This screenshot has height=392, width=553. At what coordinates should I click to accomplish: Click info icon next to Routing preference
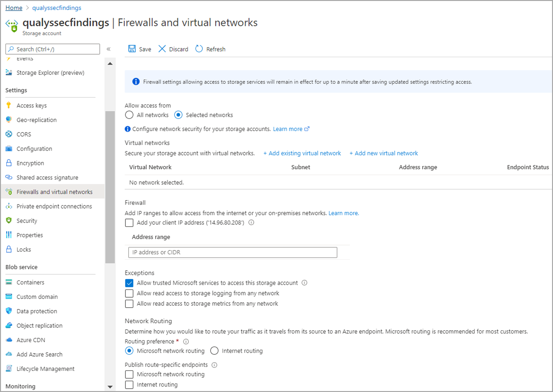(186, 341)
